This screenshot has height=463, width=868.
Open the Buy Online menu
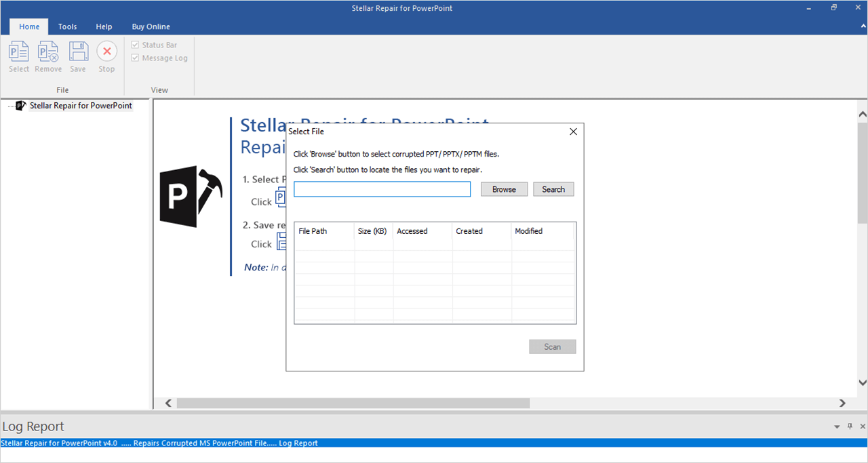coord(151,26)
